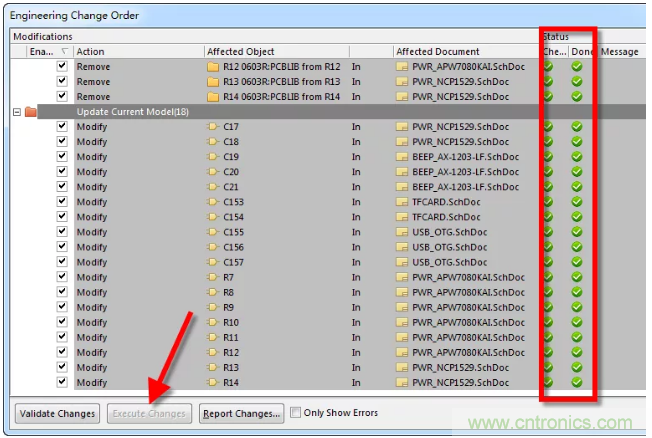Click the orange folder icon for Update Current Model
The image size is (652, 438).
[30, 112]
